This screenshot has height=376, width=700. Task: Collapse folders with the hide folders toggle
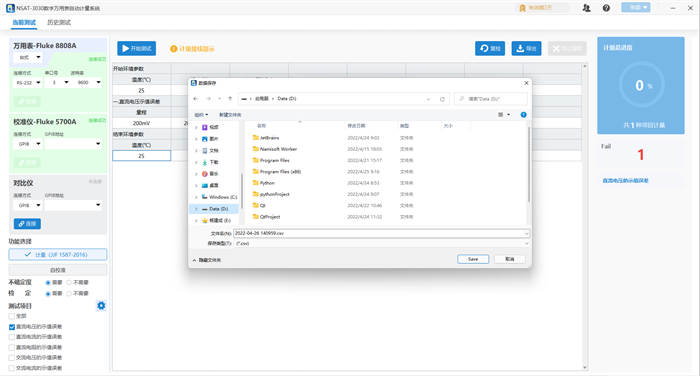tap(207, 260)
